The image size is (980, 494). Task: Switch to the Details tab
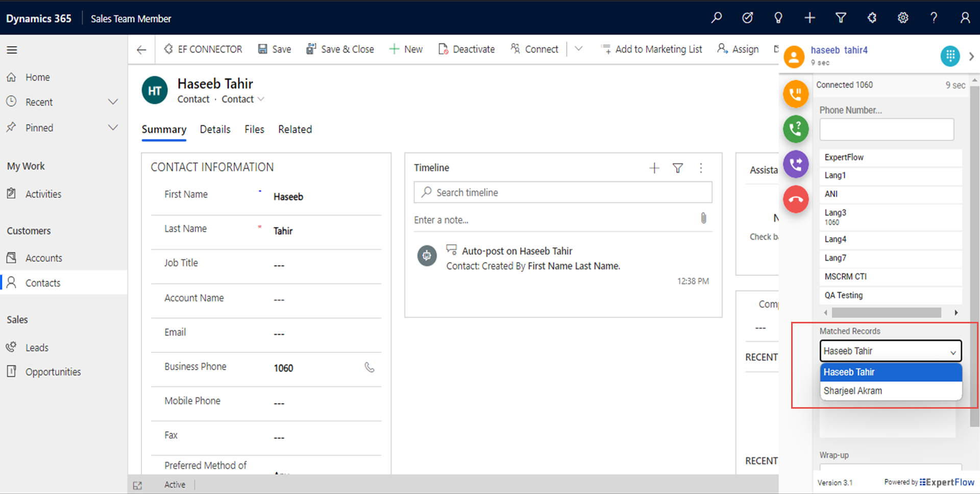[215, 129]
